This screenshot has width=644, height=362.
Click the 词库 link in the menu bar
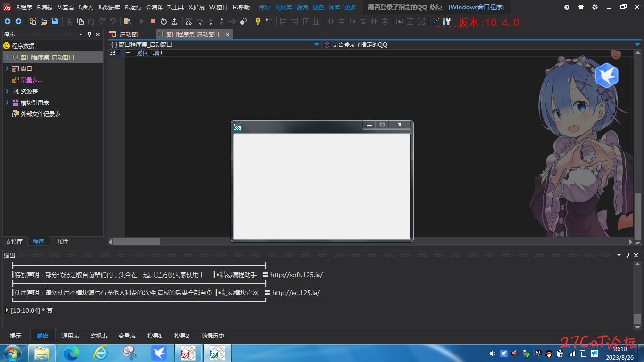334,7
